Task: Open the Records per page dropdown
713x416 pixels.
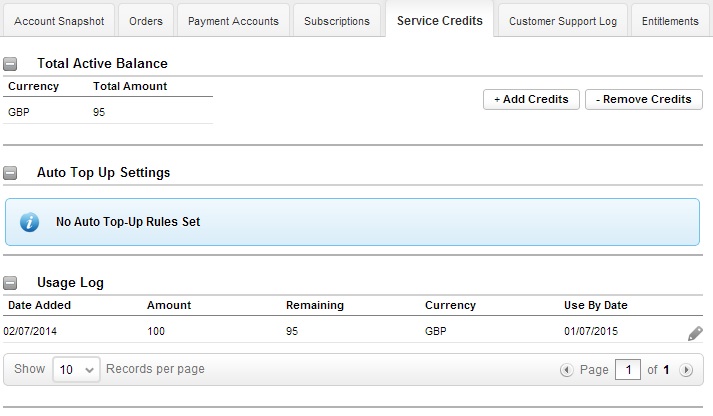Action: click(76, 369)
